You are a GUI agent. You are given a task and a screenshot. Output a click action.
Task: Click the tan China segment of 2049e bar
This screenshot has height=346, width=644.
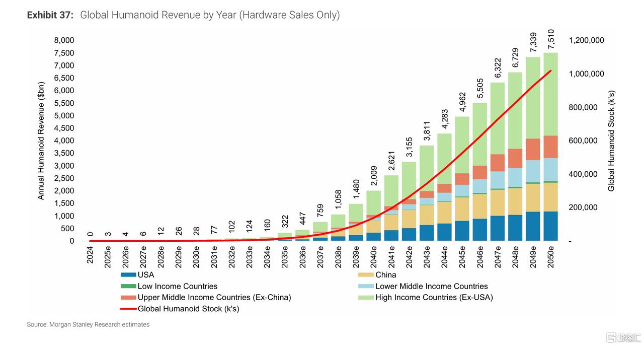tap(533, 198)
